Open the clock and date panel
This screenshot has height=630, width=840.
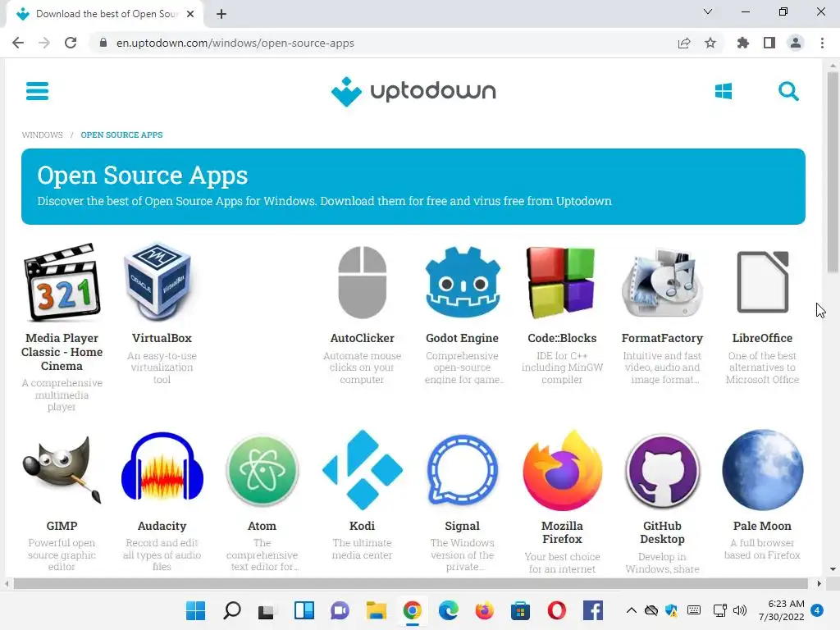(x=781, y=610)
